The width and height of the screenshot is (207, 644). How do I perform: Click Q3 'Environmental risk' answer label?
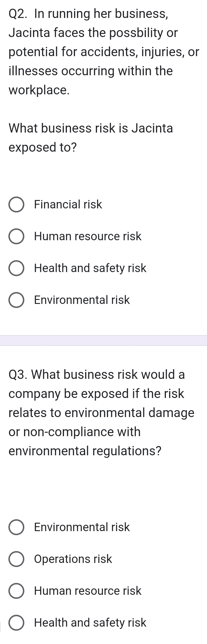pos(82,527)
